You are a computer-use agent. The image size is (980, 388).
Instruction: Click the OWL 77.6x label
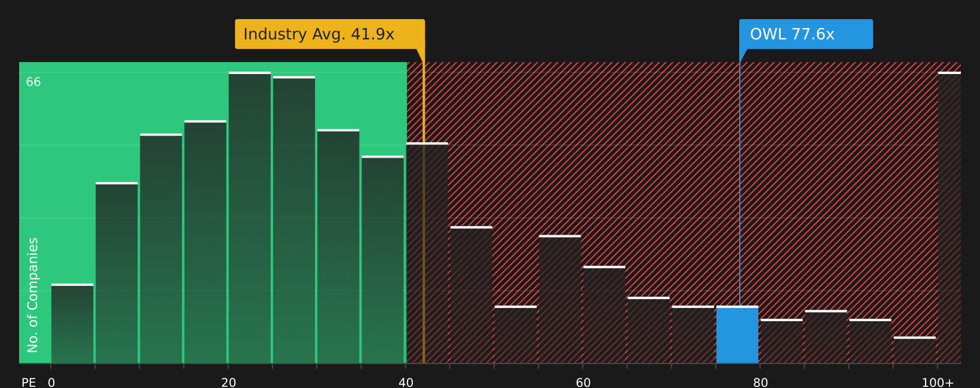tap(806, 34)
